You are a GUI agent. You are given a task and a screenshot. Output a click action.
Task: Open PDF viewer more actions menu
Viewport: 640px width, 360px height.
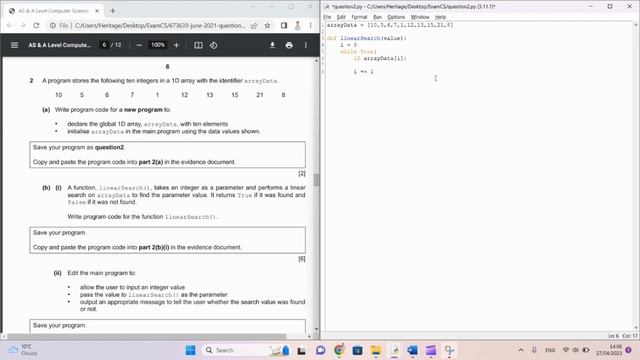[x=306, y=45]
